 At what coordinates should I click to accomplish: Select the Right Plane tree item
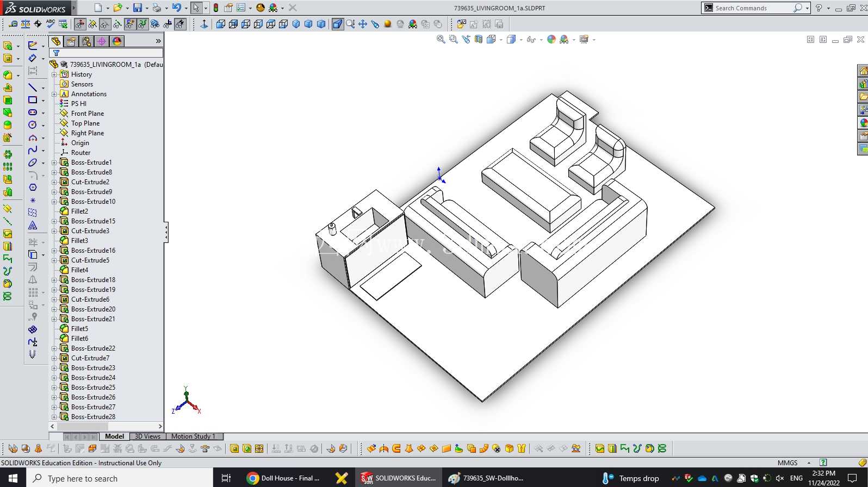tap(88, 133)
